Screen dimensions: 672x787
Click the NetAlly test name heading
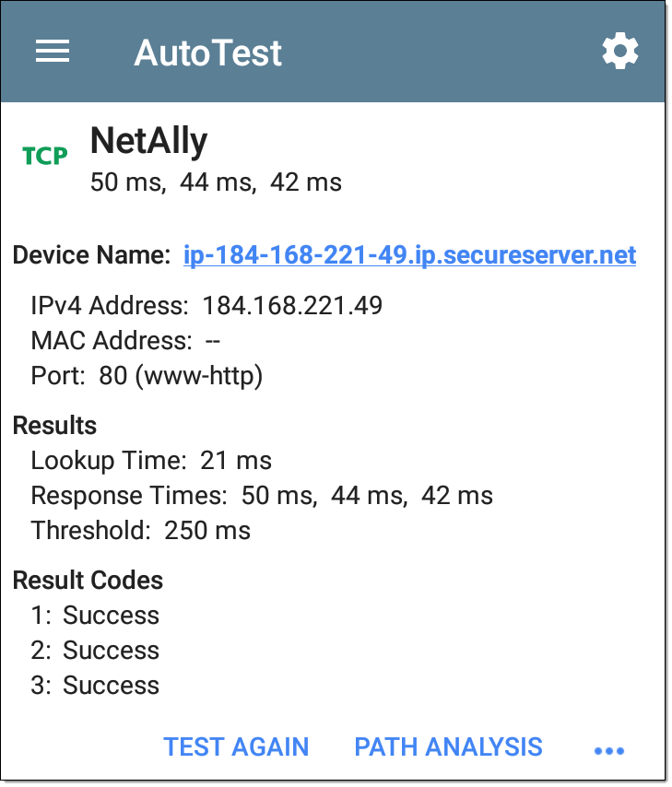point(148,142)
